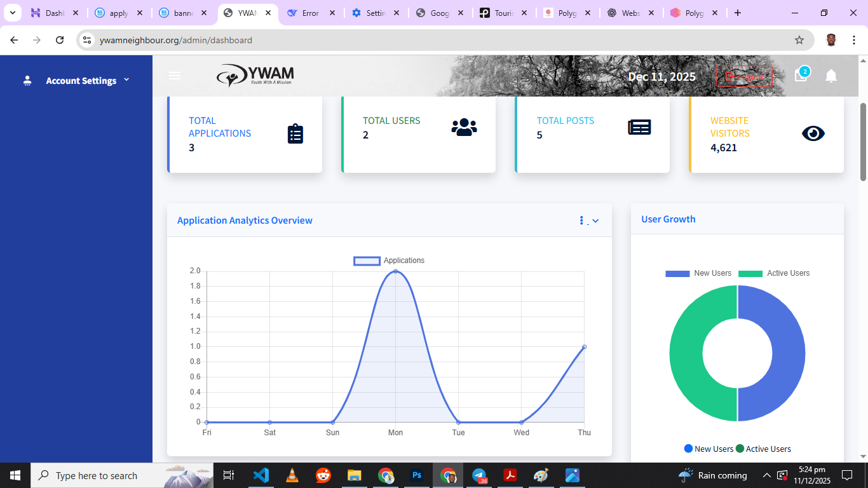Click the Total Posts list icon
This screenshot has height=488, width=868.
[x=639, y=127]
